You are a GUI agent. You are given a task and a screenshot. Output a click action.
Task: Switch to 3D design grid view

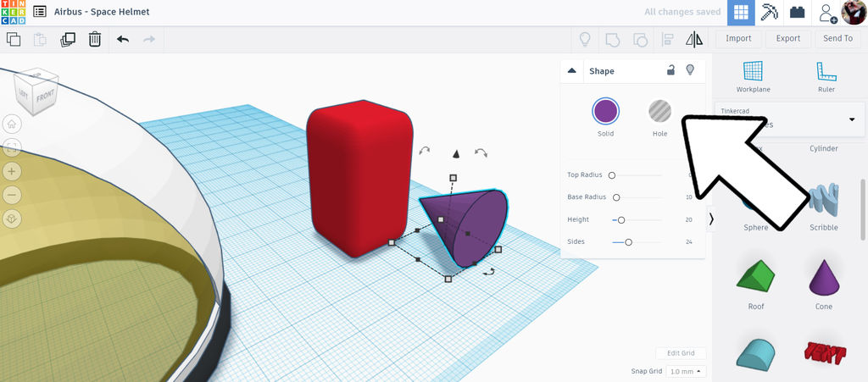click(741, 12)
